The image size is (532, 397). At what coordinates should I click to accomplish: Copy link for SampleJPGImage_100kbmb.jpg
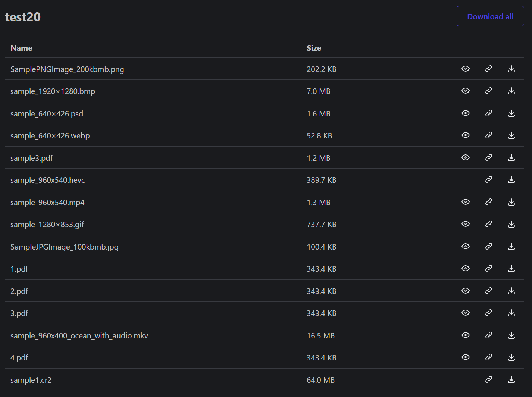coord(489,246)
